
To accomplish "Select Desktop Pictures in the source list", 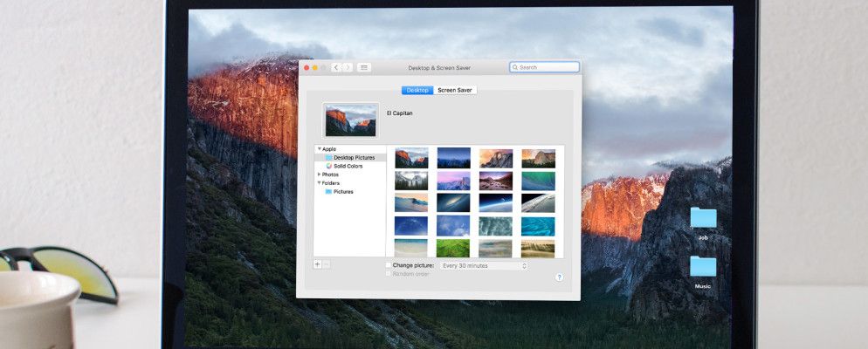I will [350, 158].
